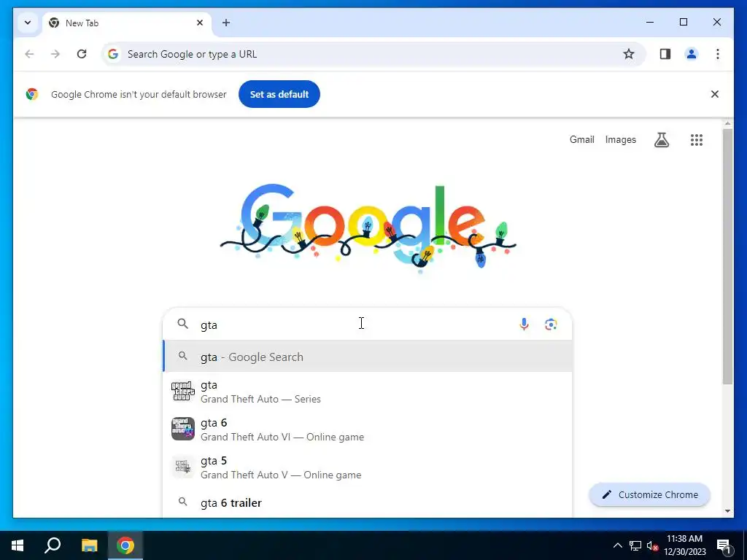Open File Explorer from taskbar
The height and width of the screenshot is (560, 747).
(89, 545)
